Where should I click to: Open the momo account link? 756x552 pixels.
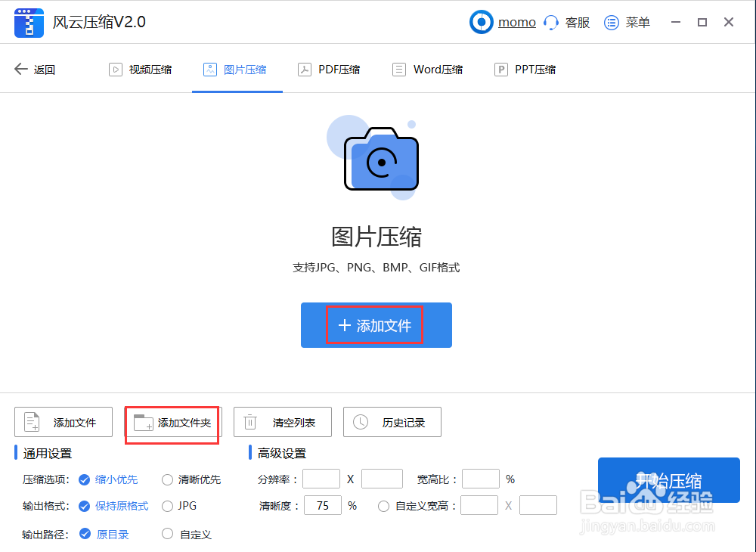(x=517, y=22)
